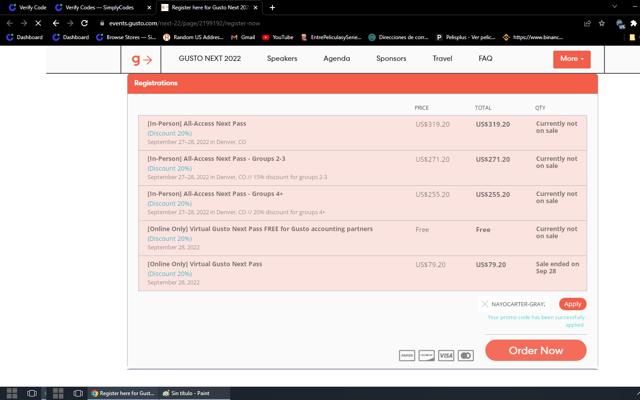Open the EntrePeliculasySeries bookmark

pos(331,37)
